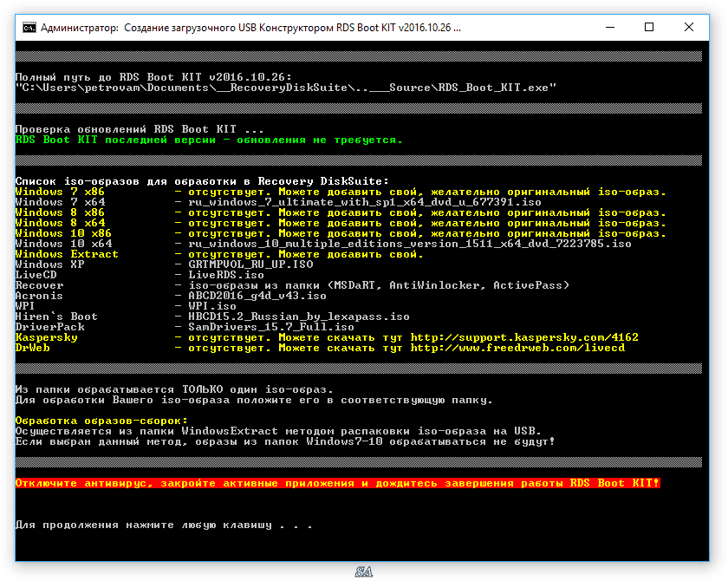The width and height of the screenshot is (728, 581).
Task: Click GRTMPVOL_RU_UP.ISO filename
Action: (x=250, y=264)
